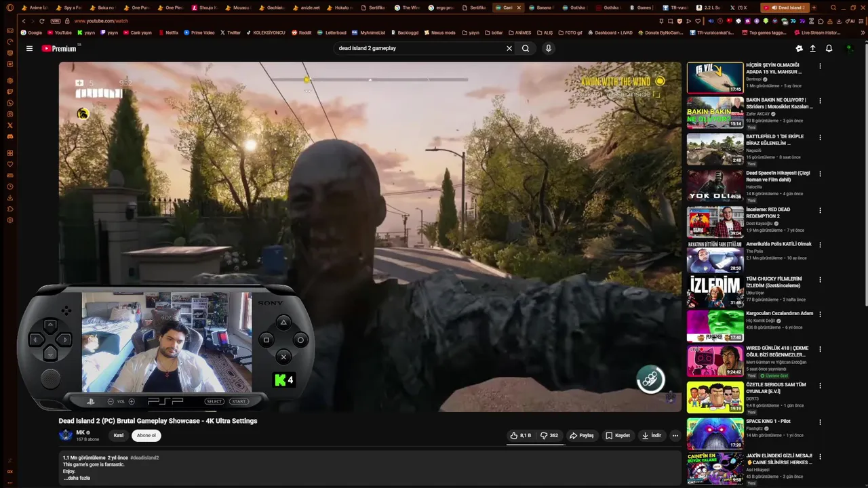Open Twitch in the Opera sidebar

(10, 91)
